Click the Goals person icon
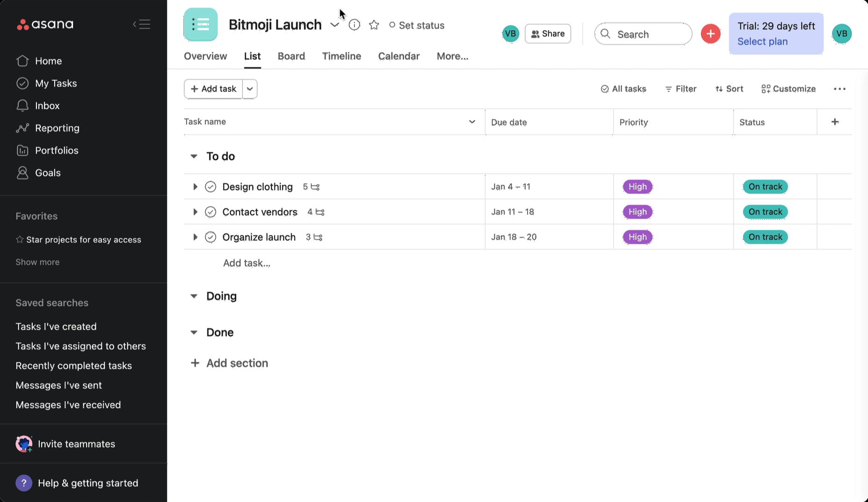This screenshot has width=868, height=502. (22, 173)
